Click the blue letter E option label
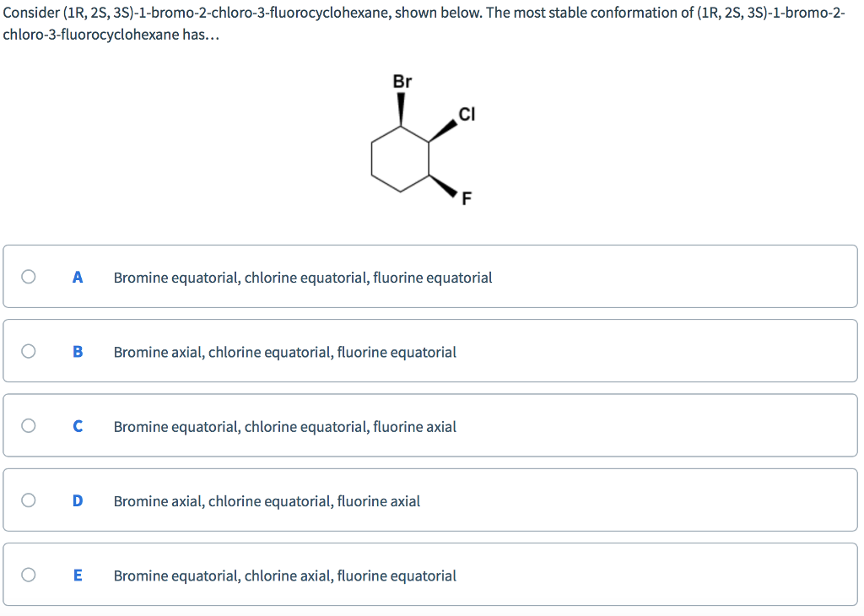Screen dimensions: 864x616 (x=77, y=575)
